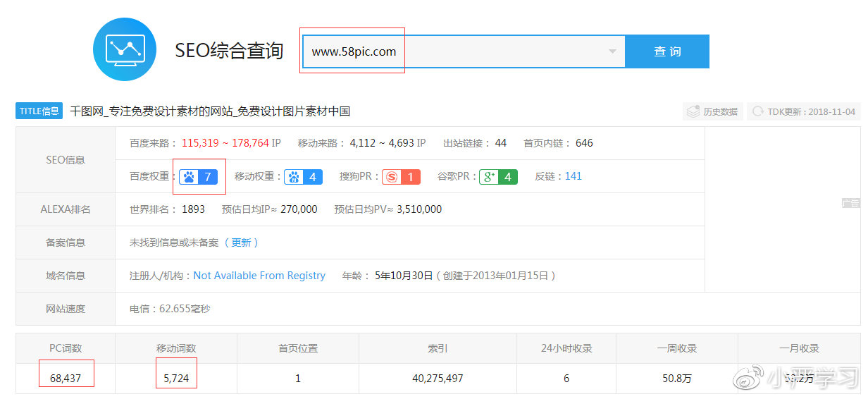
Task: Click the 出站链接 44 value
Action: coord(501,143)
